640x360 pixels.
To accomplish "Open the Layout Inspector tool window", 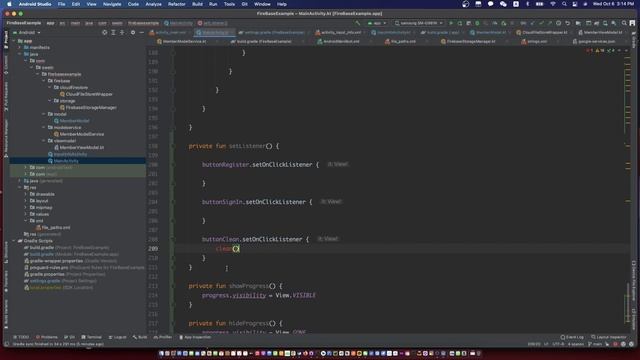I will [x=609, y=337].
